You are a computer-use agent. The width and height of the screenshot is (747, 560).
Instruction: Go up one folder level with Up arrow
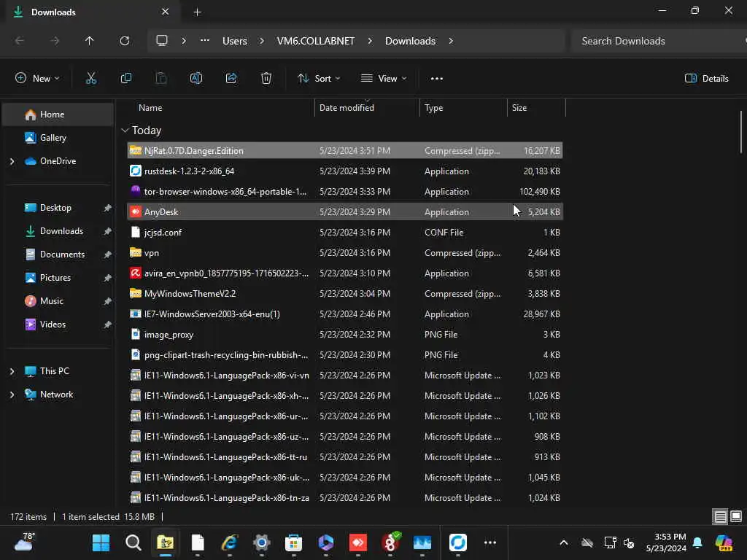[90, 41]
